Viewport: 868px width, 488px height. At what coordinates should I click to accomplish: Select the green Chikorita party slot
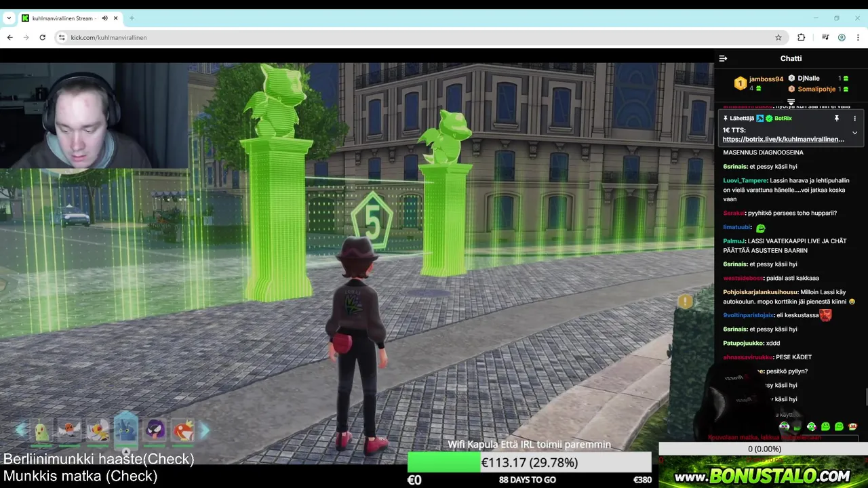[x=41, y=430]
